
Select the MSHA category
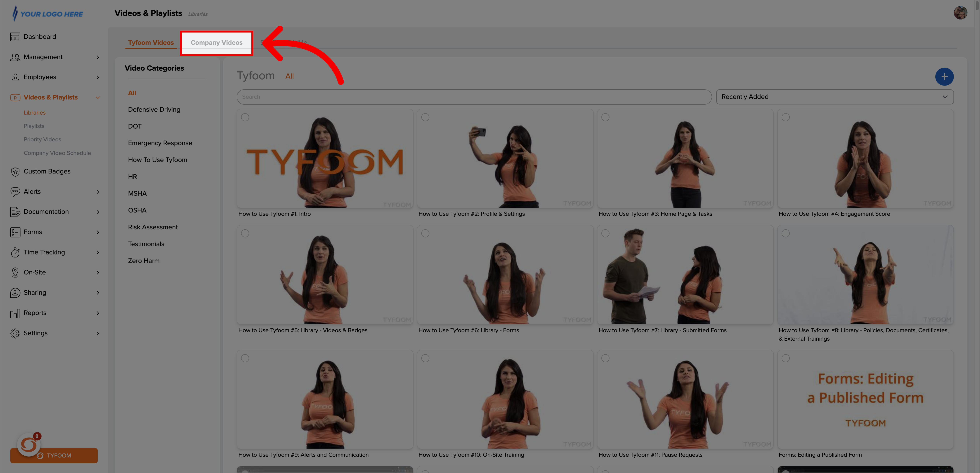pos(137,193)
